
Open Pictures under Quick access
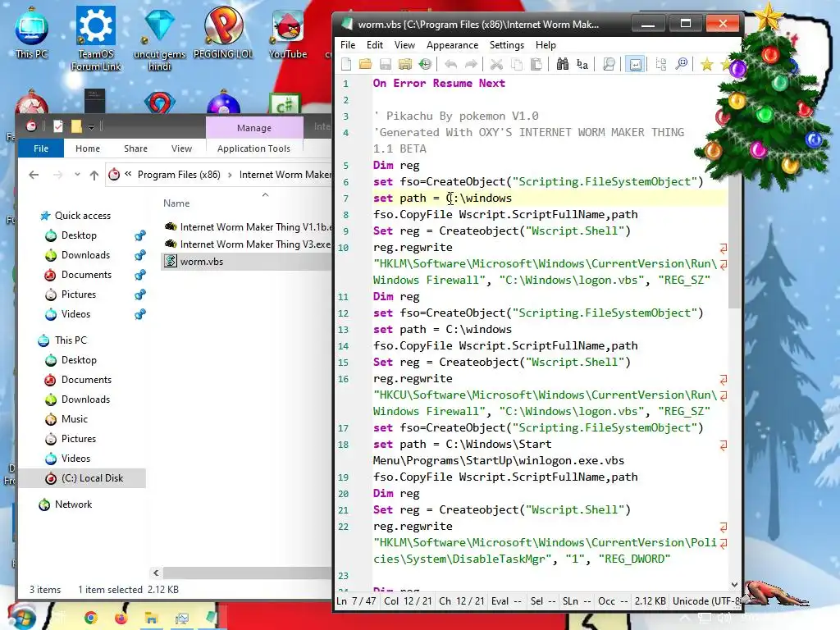tap(78, 294)
